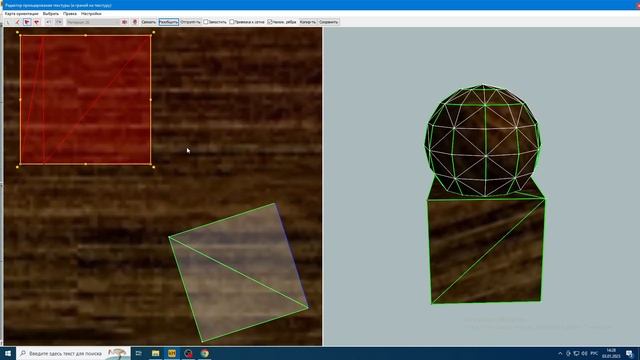Screen dimensions: 640x360
Task: Click the Отстроить button
Action: click(x=190, y=22)
